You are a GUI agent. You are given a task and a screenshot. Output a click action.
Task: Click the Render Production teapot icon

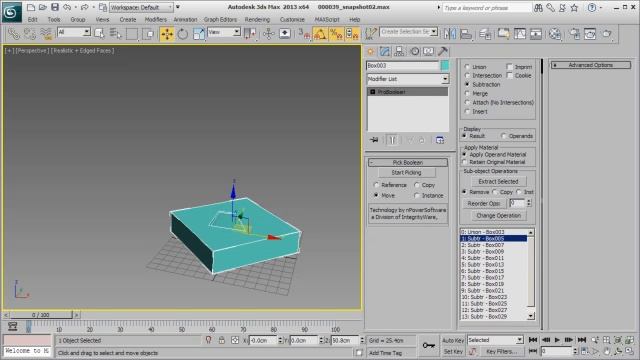click(607, 34)
